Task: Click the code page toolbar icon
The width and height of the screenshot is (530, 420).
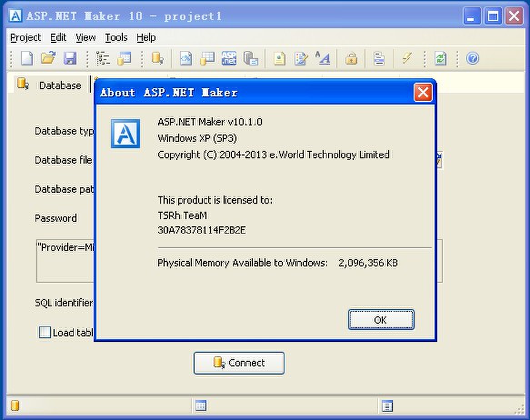Action: coord(185,58)
